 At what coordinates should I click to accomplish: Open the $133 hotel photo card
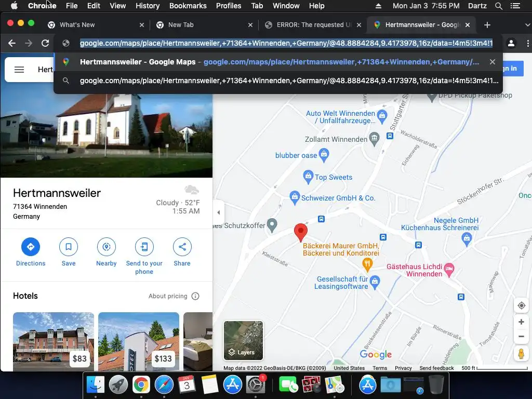(138, 342)
